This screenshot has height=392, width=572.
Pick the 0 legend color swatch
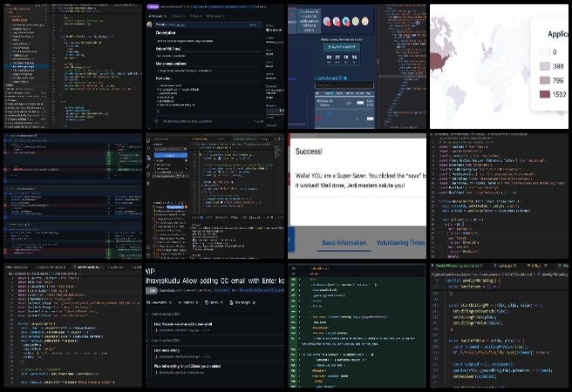click(x=544, y=51)
